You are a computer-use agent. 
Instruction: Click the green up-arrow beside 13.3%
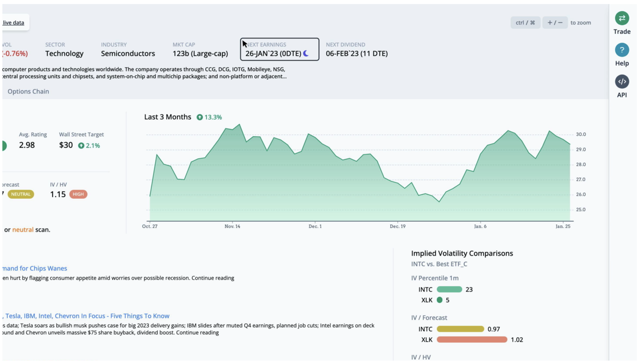click(x=200, y=117)
